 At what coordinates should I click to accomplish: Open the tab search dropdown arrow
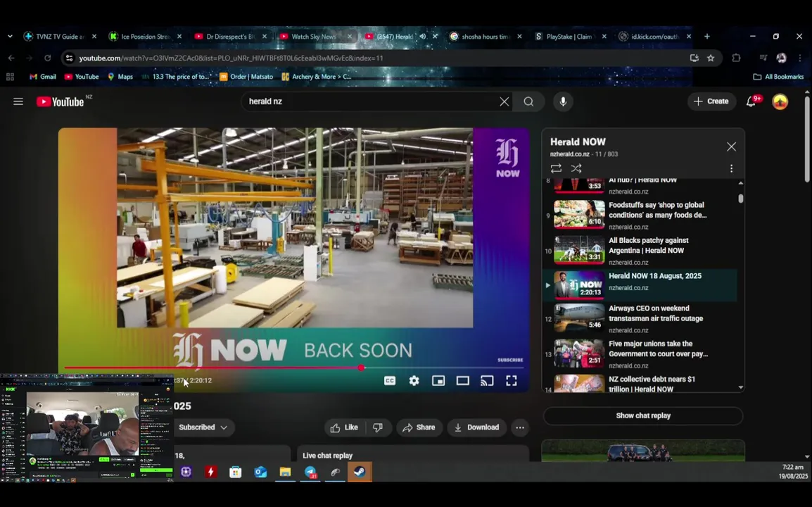click(x=10, y=37)
